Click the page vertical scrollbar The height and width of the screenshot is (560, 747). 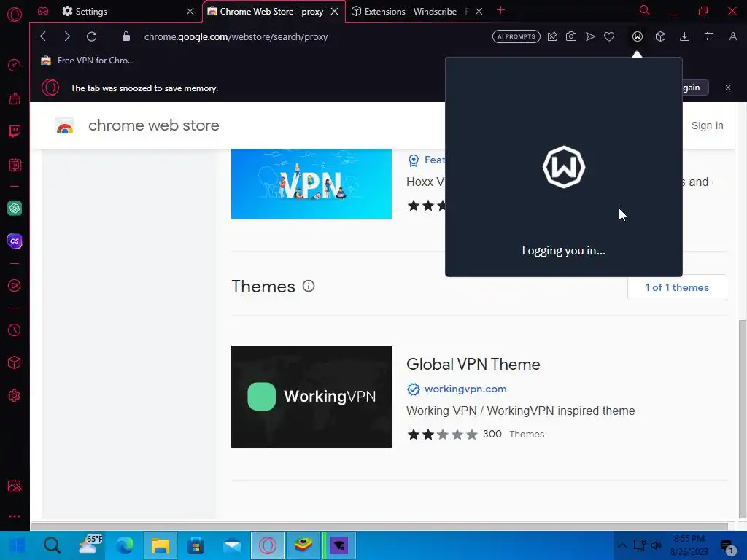[742, 419]
